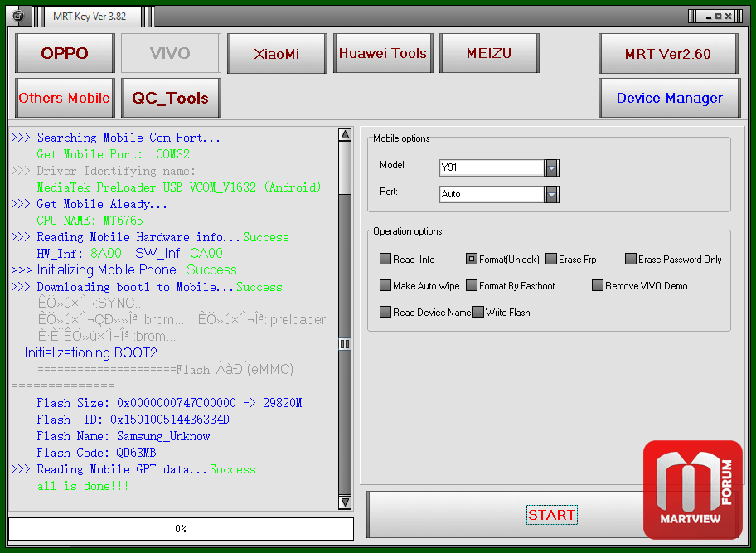This screenshot has height=553, width=756.
Task: Click log line 'Flash Name: Samsung_Unknow'
Action: [x=124, y=436]
